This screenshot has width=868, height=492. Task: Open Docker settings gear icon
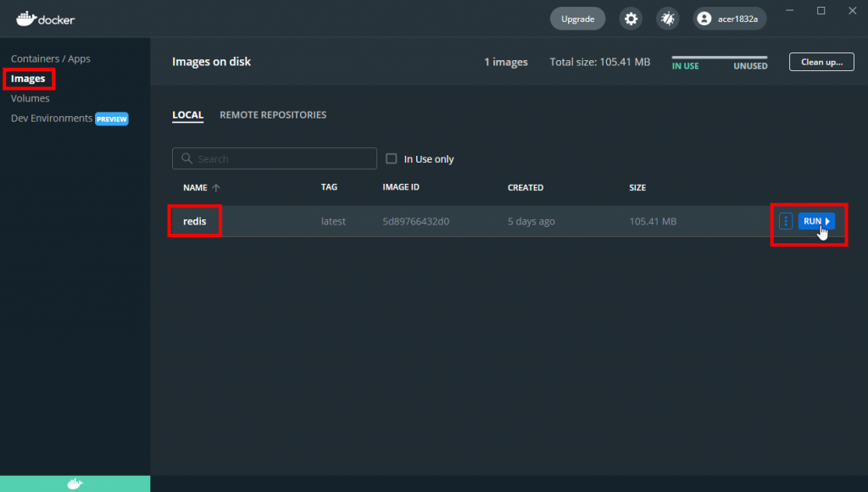pyautogui.click(x=631, y=19)
